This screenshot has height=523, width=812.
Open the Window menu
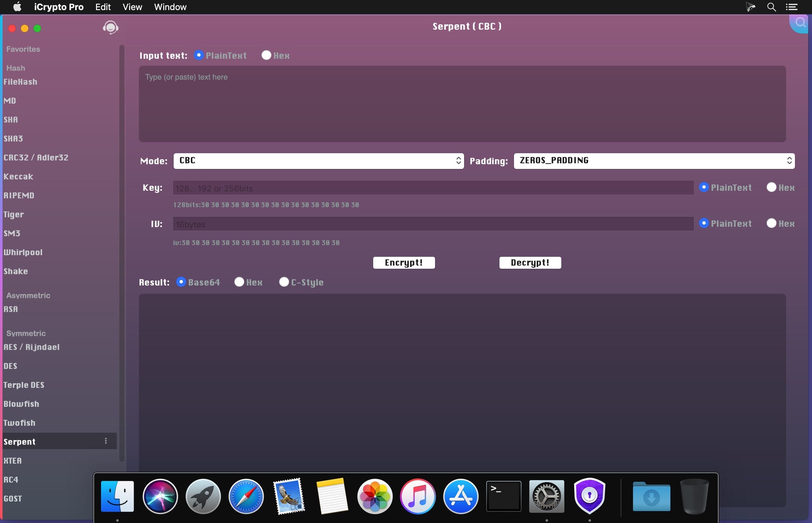170,7
